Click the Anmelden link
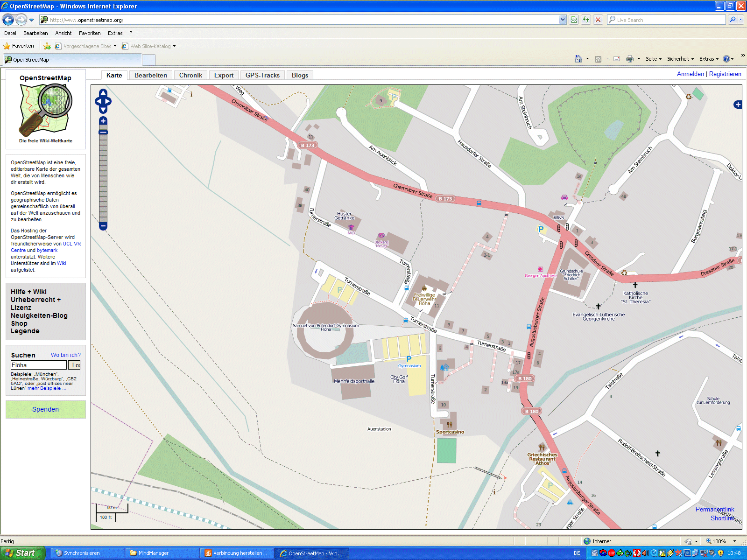This screenshot has width=747, height=560. pyautogui.click(x=690, y=74)
